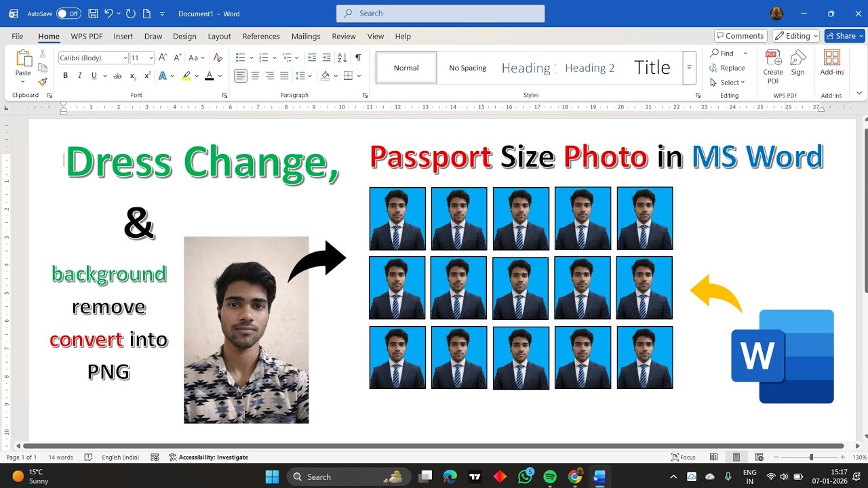Increase indent icon in Paragraph group

pyautogui.click(x=327, y=58)
